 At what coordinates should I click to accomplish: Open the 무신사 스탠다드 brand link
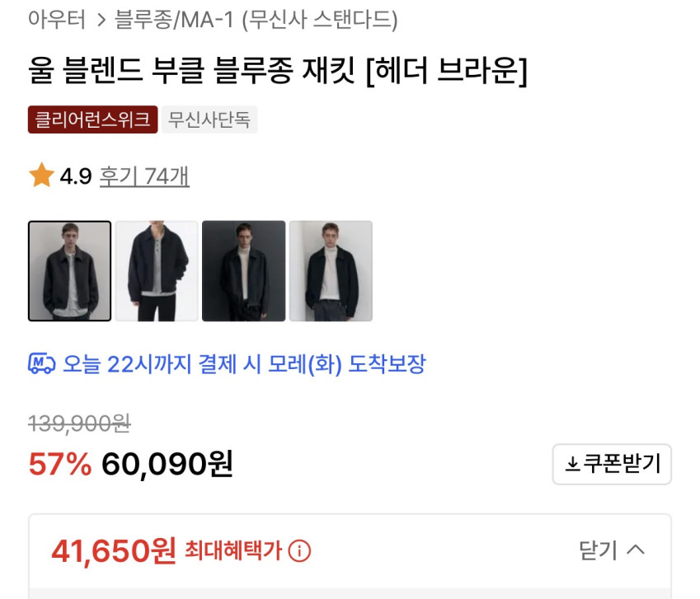pyautogui.click(x=320, y=20)
